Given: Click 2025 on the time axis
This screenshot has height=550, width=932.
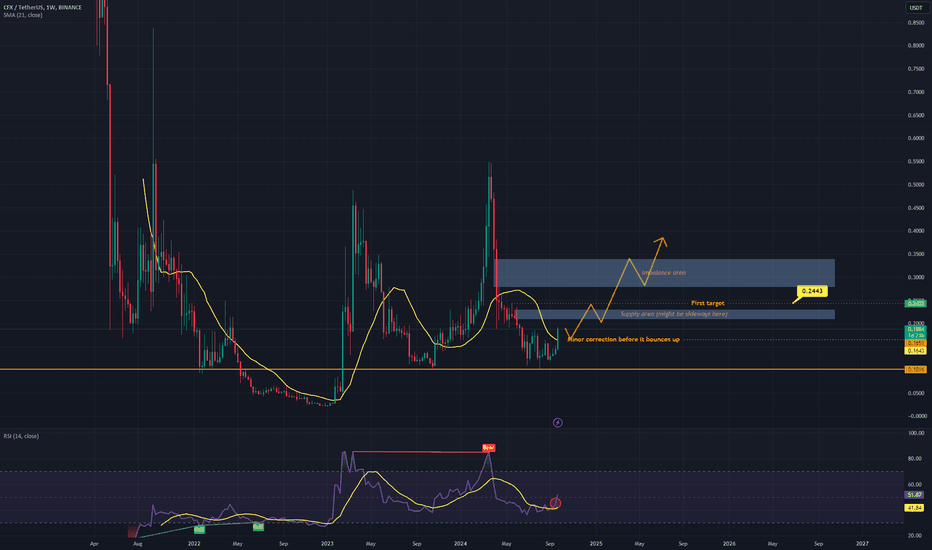Looking at the screenshot, I should [596, 543].
